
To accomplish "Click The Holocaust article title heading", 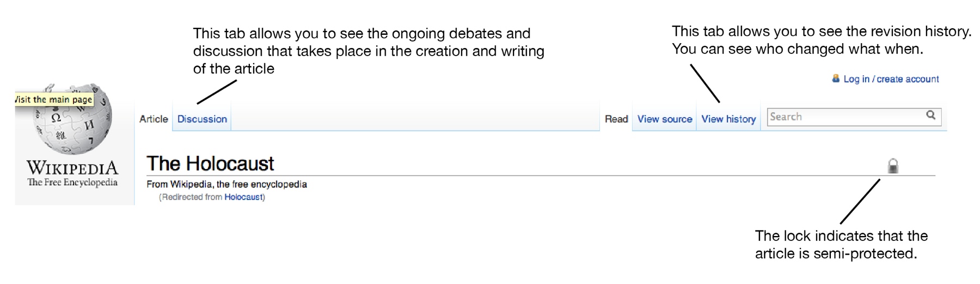I will point(210,164).
